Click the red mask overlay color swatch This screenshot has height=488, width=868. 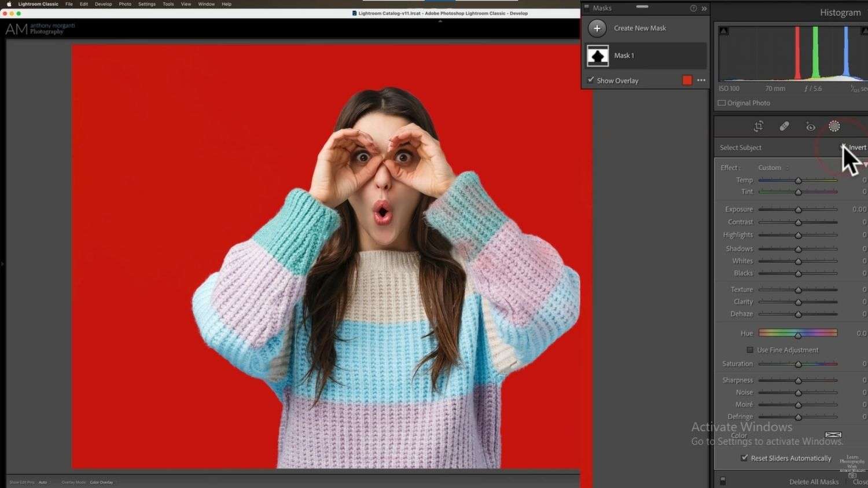pyautogui.click(x=686, y=80)
